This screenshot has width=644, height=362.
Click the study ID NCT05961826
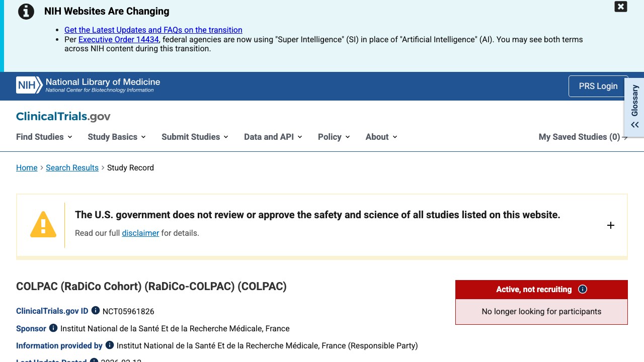pos(128,311)
